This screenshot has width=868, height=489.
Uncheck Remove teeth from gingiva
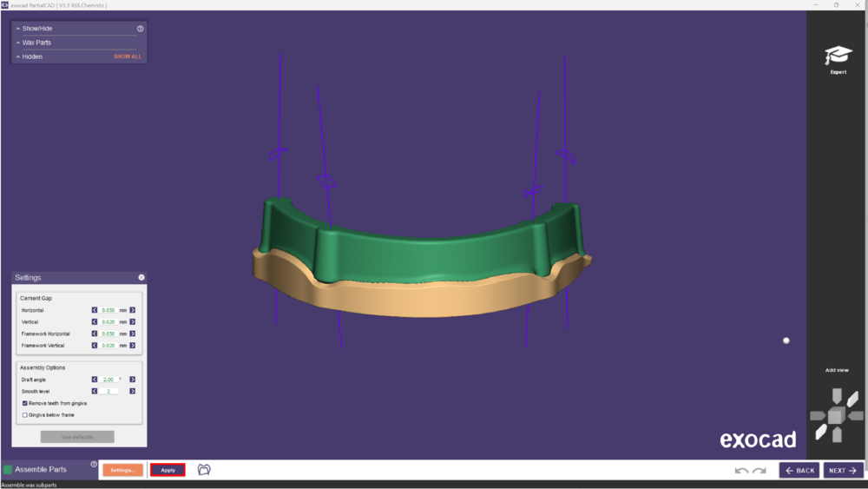click(x=24, y=403)
